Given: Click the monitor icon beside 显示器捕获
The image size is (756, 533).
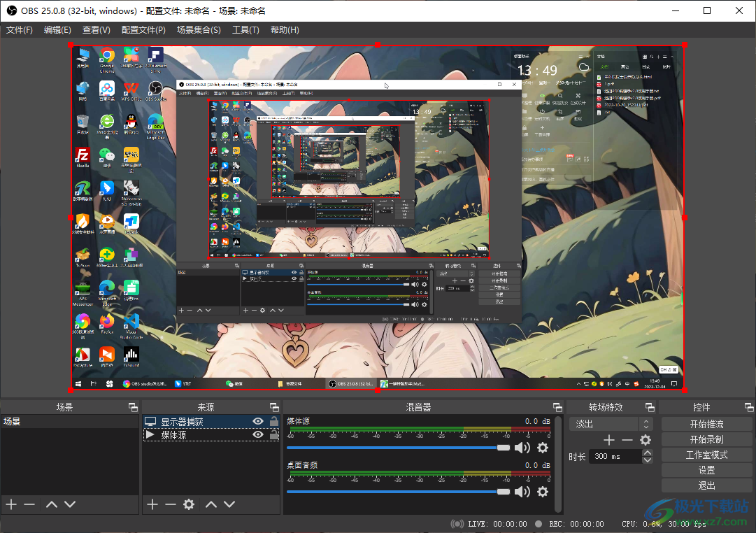Looking at the screenshot, I should 150,422.
